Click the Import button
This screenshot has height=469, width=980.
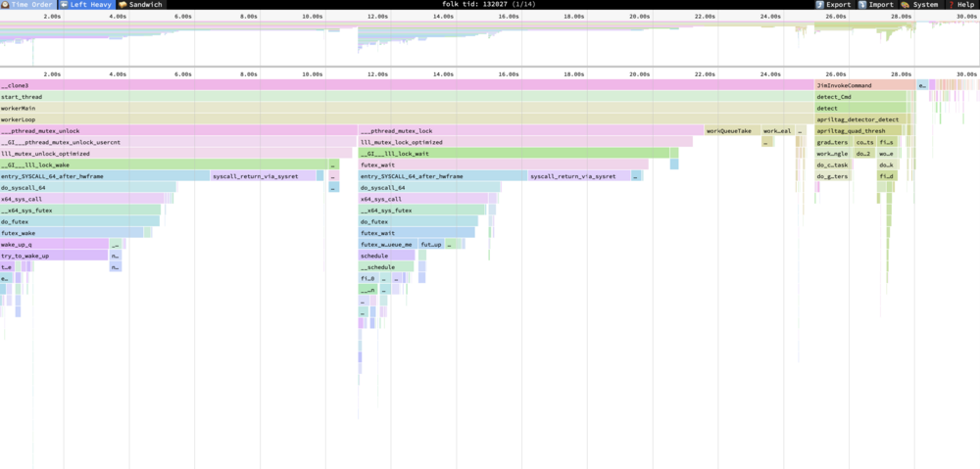click(876, 4)
